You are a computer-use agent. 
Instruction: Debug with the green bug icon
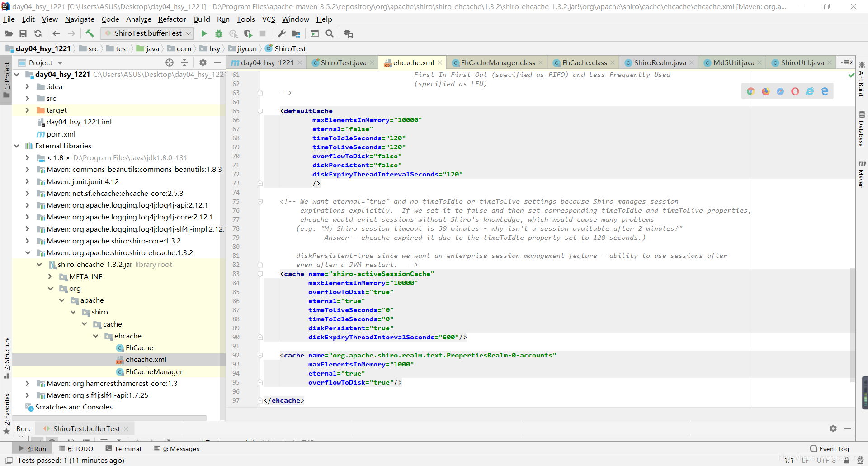pos(219,33)
